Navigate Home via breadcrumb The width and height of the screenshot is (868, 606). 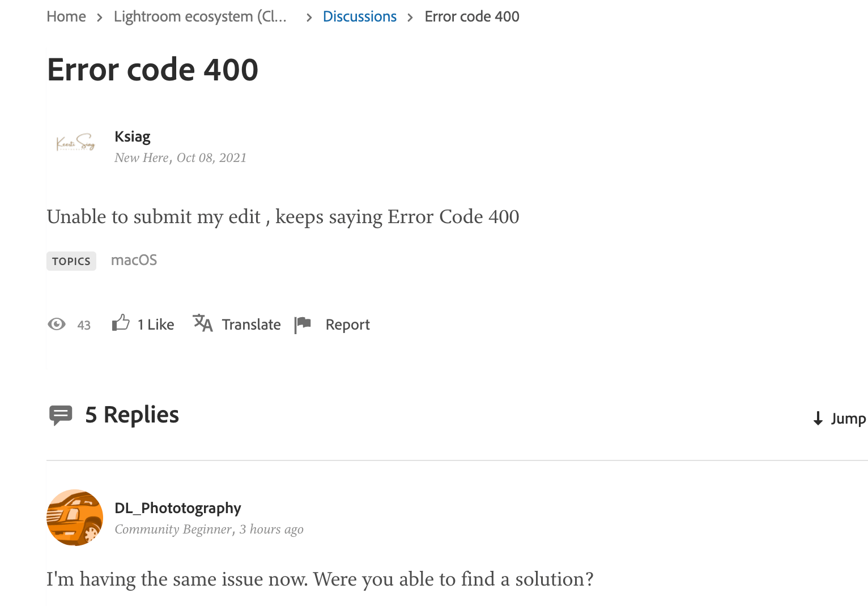pos(66,16)
